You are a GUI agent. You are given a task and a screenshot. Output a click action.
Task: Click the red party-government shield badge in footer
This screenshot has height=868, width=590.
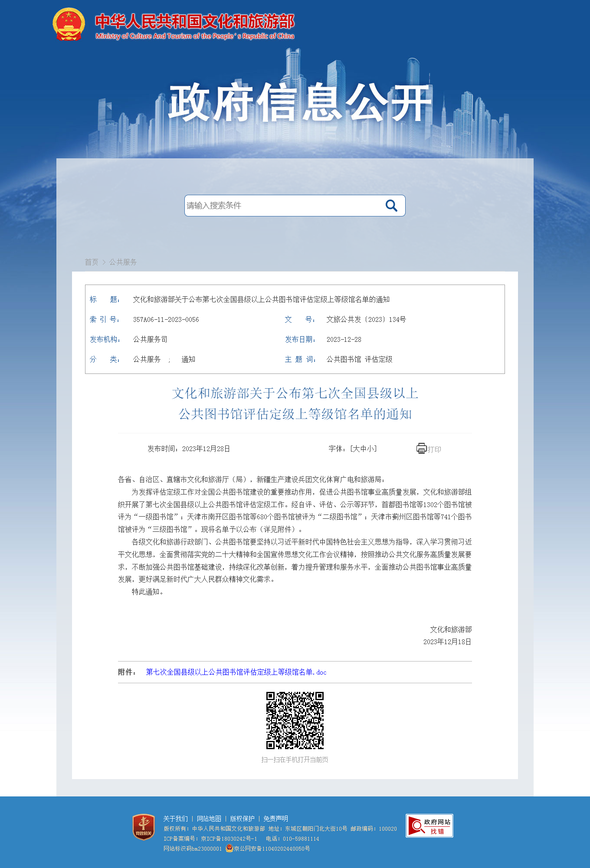(x=144, y=827)
